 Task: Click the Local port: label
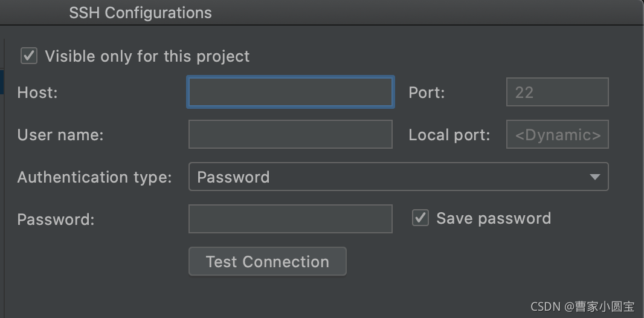tap(449, 135)
